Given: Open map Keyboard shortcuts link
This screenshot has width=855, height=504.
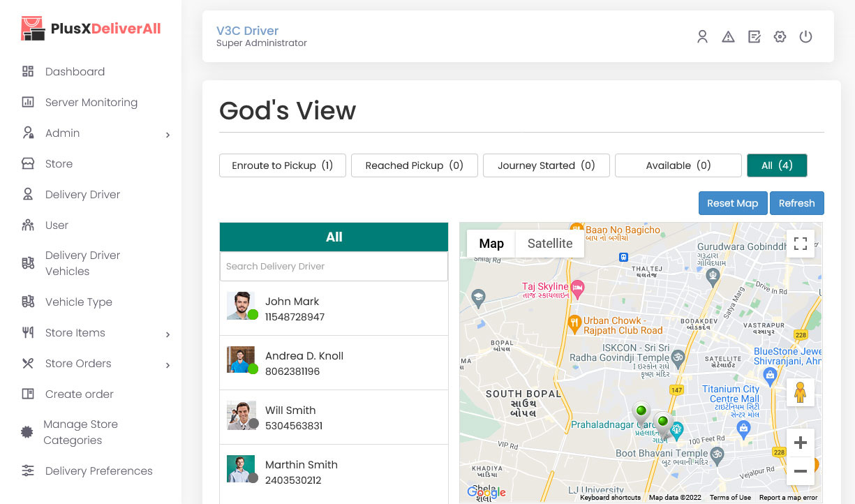Looking at the screenshot, I should 610,498.
